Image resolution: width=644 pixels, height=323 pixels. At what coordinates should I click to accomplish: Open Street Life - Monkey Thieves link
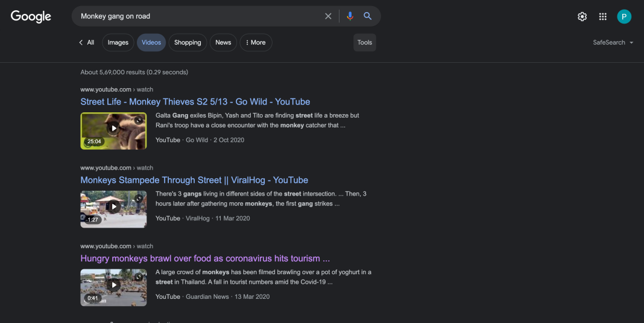pyautogui.click(x=195, y=101)
